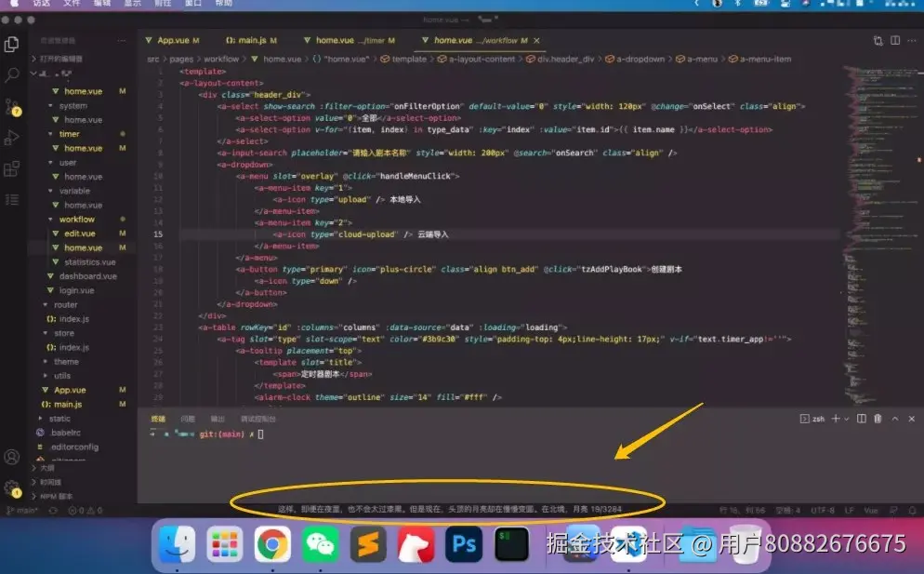This screenshot has height=574, width=924.
Task: Open Sublime Text from the dock
Action: point(368,544)
